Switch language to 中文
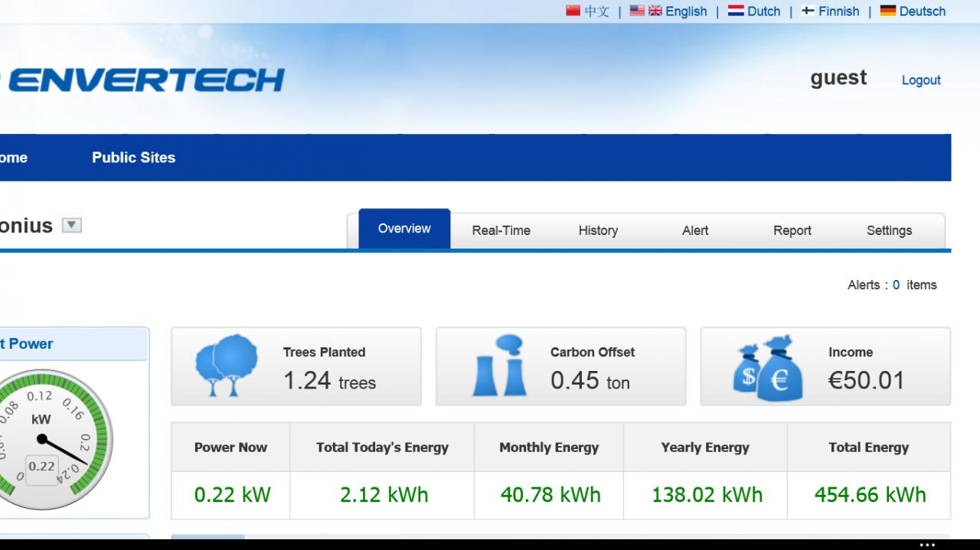The width and height of the screenshot is (980, 550). (597, 11)
